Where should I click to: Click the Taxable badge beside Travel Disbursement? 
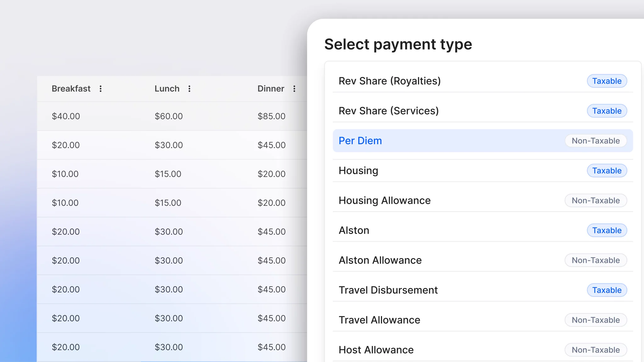[x=607, y=290]
